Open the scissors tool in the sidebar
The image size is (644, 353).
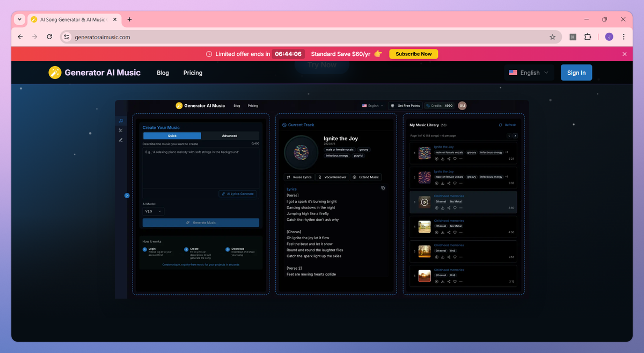click(121, 130)
